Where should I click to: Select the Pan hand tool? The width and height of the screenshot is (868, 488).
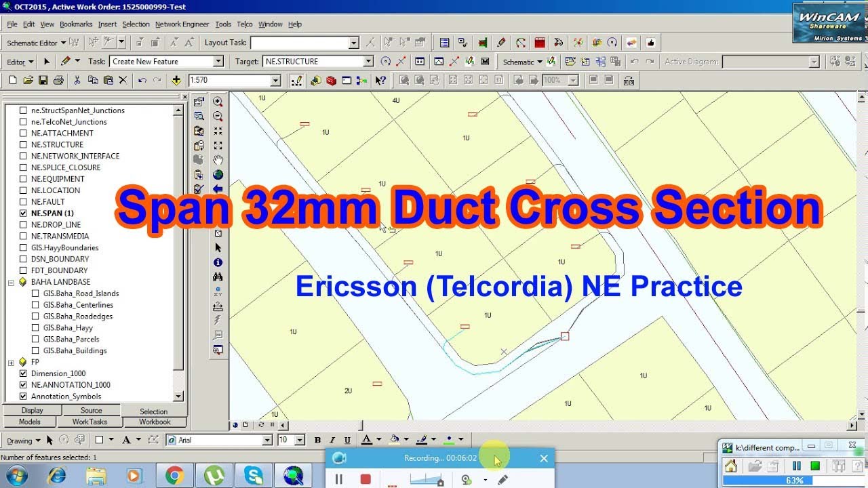tap(218, 160)
